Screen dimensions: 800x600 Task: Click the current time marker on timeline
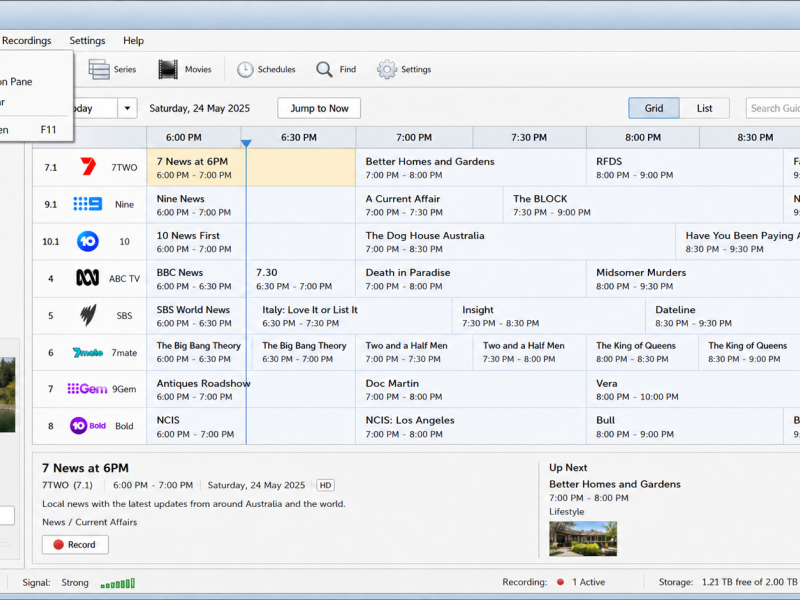pos(246,143)
